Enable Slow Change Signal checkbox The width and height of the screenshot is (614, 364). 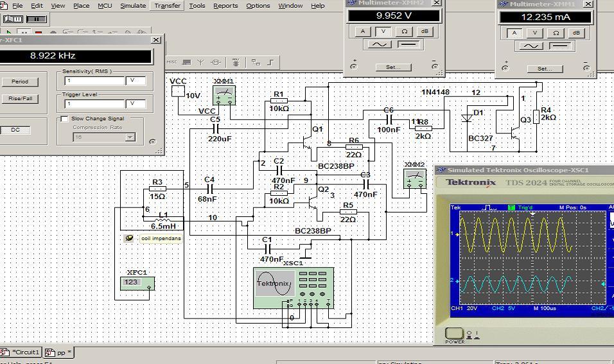[64, 119]
